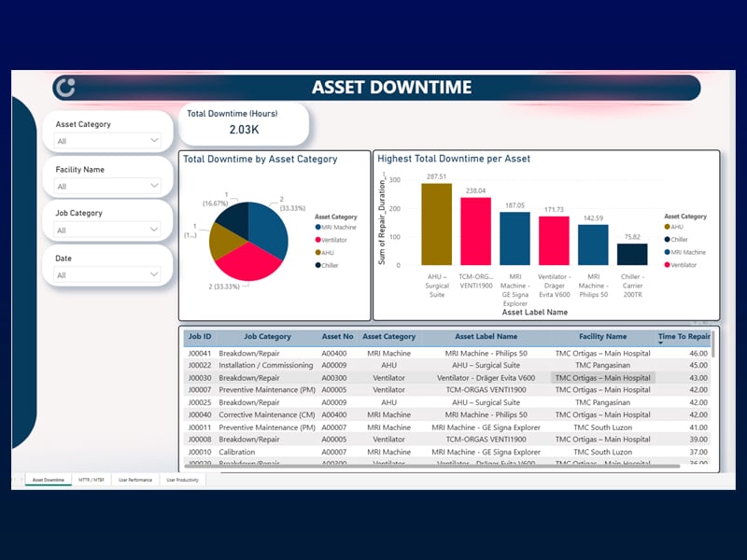
Task: Select the Chiller Carrier 200TR bar (75.82)
Action: point(632,254)
